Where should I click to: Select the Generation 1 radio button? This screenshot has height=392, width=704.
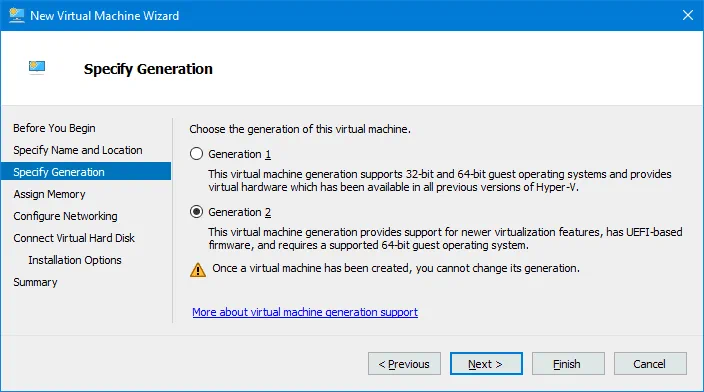[x=196, y=154]
